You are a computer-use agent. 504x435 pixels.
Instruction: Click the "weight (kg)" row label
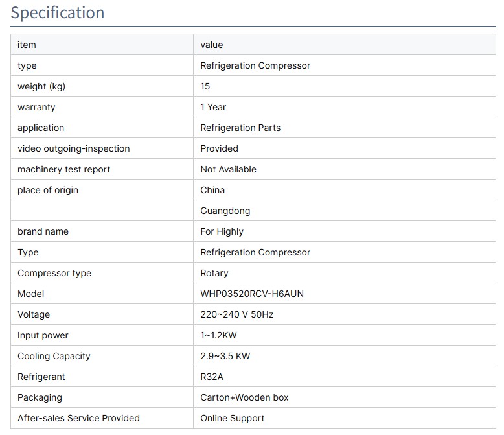(41, 86)
